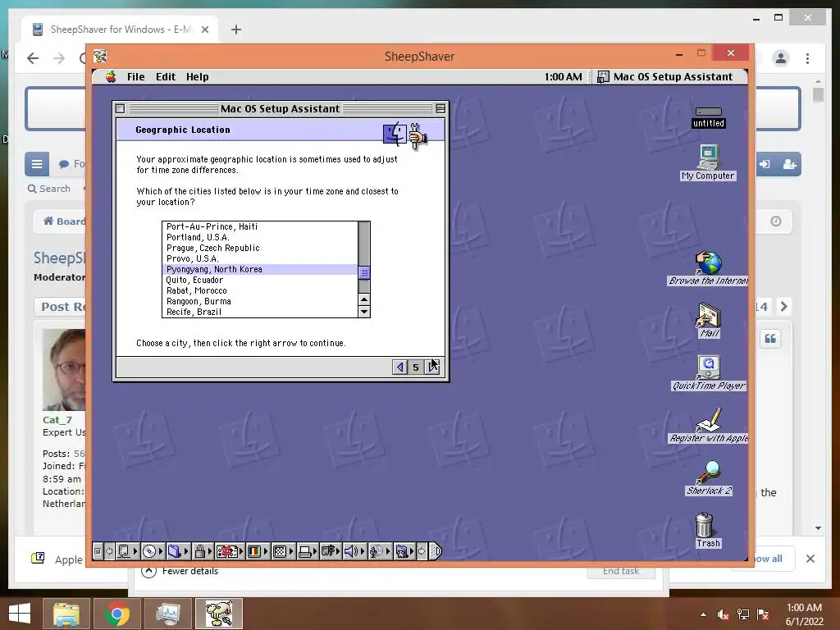Click the Control Strip right scroll arrow
This screenshot has height=630, width=840.
pos(422,551)
